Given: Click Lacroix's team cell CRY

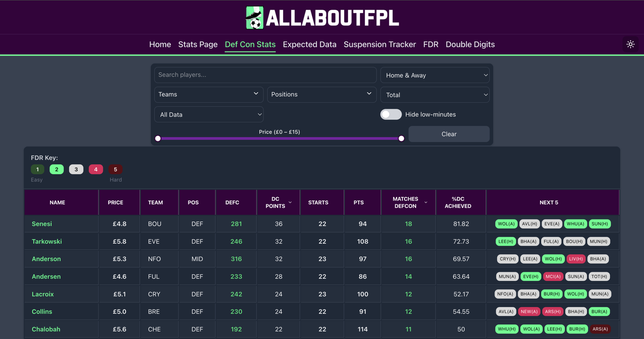Looking at the screenshot, I should click(154, 294).
